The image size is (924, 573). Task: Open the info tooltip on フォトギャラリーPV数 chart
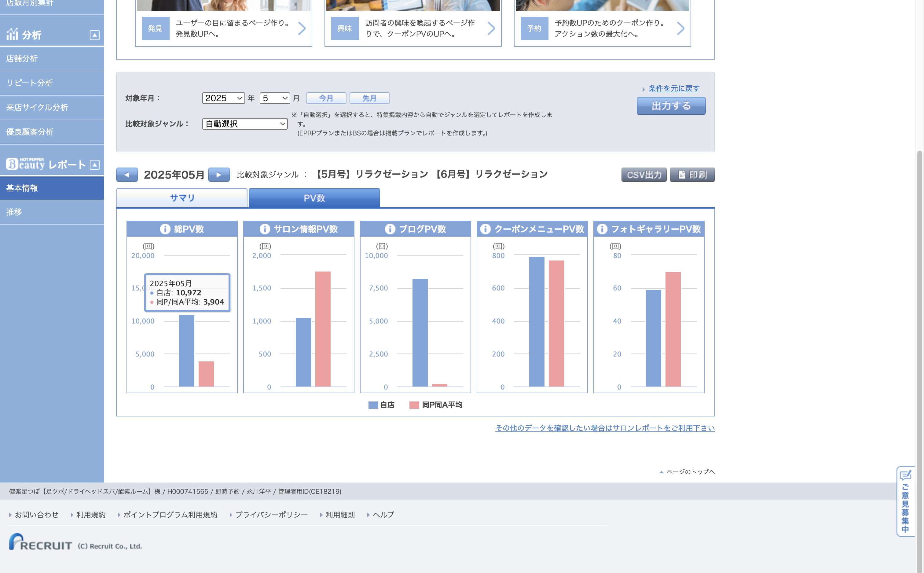click(x=602, y=229)
